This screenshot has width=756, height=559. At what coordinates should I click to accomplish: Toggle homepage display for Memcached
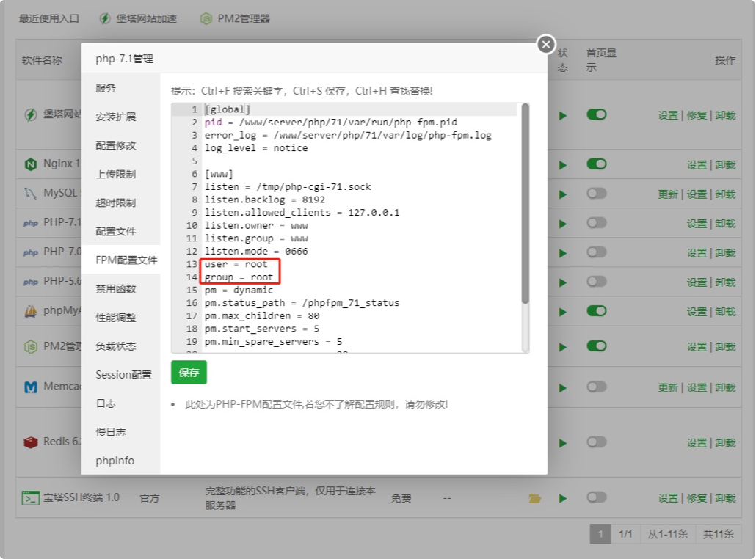coord(597,387)
